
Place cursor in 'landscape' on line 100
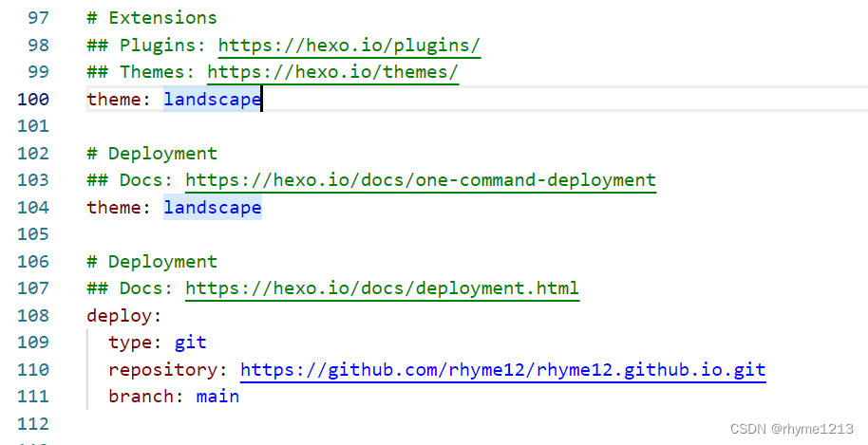(x=212, y=100)
